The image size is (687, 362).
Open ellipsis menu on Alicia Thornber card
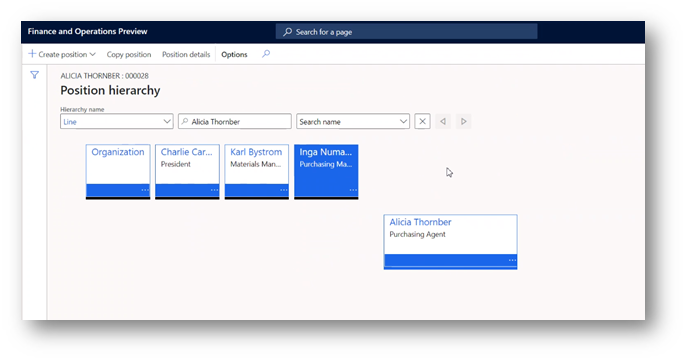[512, 260]
